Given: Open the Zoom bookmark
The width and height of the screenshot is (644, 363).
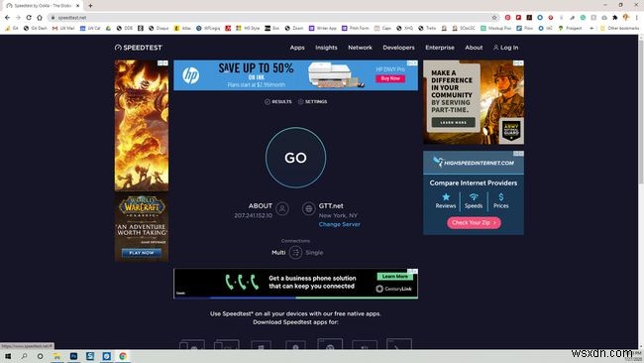Looking at the screenshot, I should [294, 28].
